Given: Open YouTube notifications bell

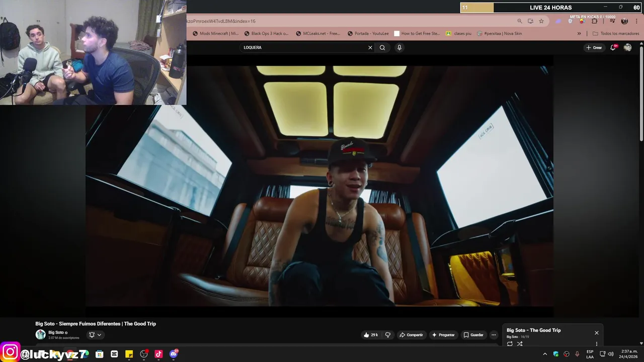Looking at the screenshot, I should click(613, 47).
